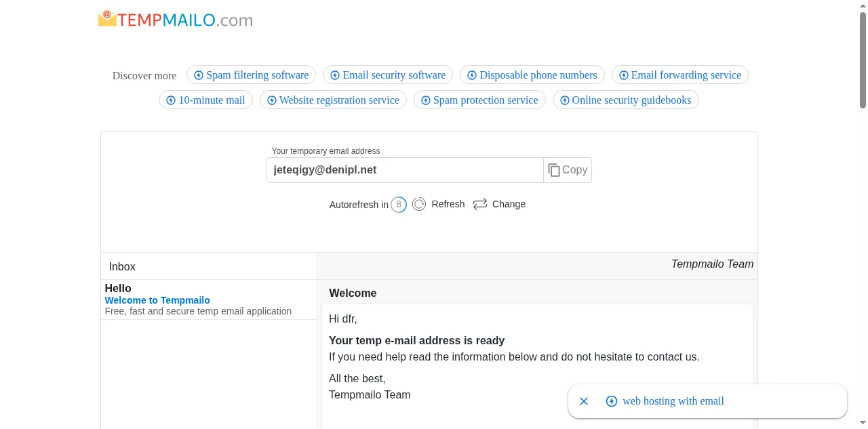Image resolution: width=868 pixels, height=429 pixels.
Task: Click the Tempmailo Team sender header
Action: (x=712, y=264)
